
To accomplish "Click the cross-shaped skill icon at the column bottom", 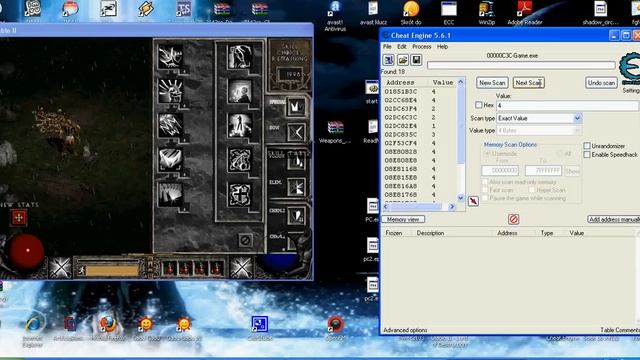I will (240, 194).
